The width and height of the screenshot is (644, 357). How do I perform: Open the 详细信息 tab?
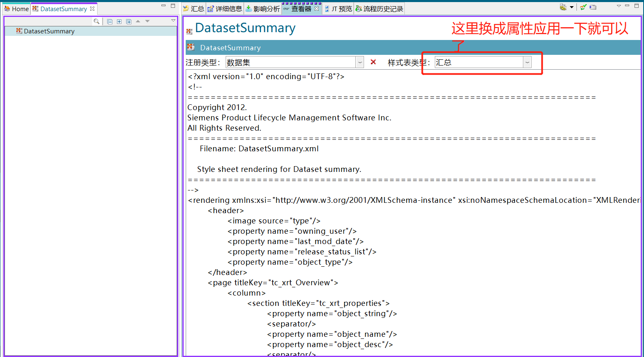point(225,9)
